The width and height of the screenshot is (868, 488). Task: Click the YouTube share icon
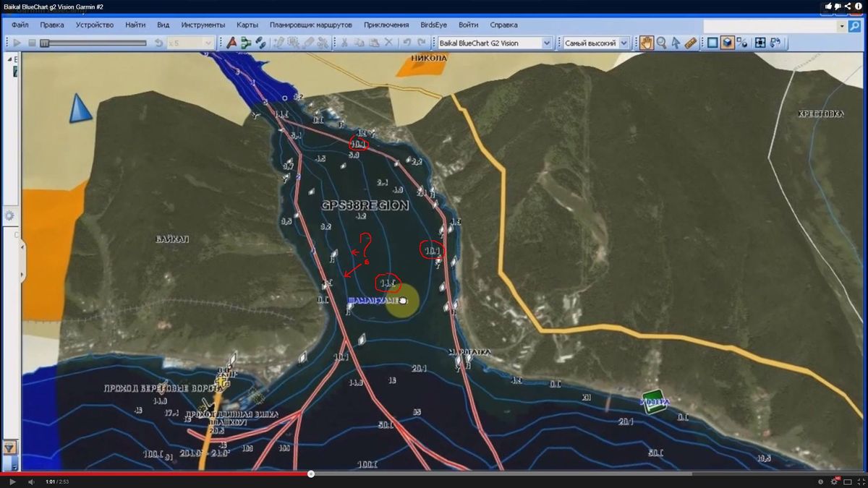pyautogui.click(x=848, y=6)
